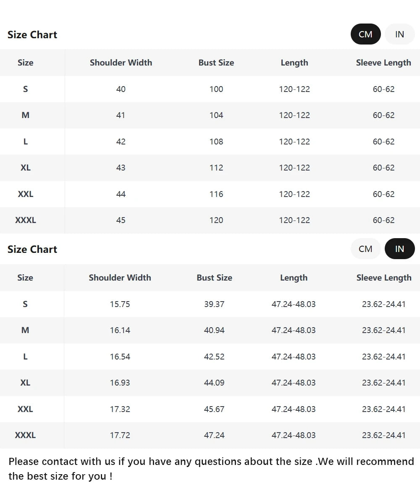Click "Bust Size" header in inches table
The image size is (420, 504).
pos(214,278)
